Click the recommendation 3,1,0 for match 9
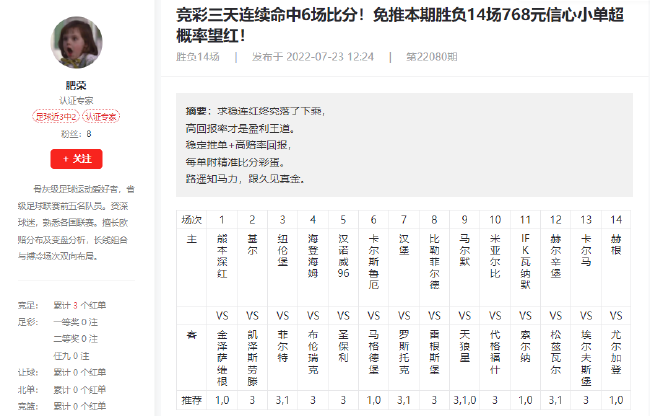The height and width of the screenshot is (416, 650). click(465, 400)
